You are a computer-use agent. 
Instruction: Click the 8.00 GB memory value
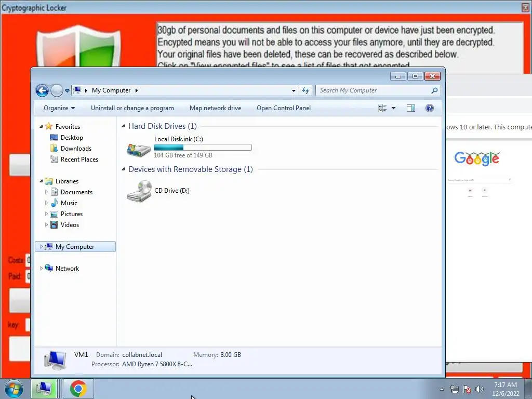pos(231,354)
